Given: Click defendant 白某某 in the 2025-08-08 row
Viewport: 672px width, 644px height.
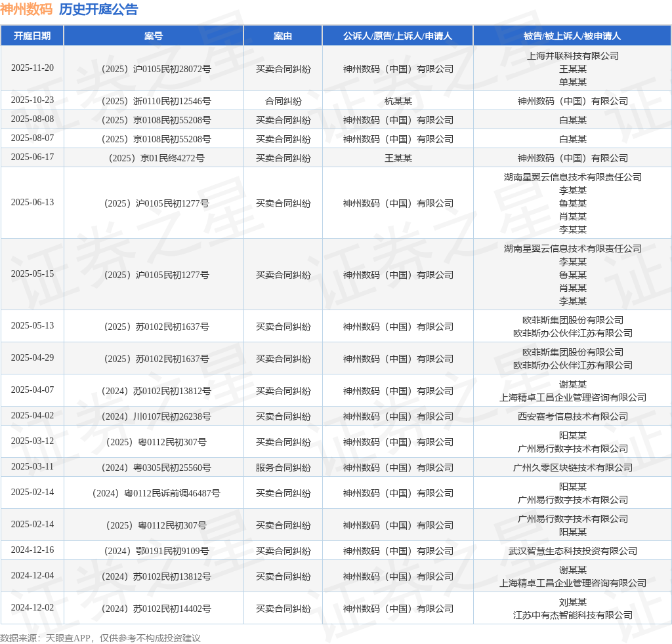Looking at the screenshot, I should click(572, 120).
